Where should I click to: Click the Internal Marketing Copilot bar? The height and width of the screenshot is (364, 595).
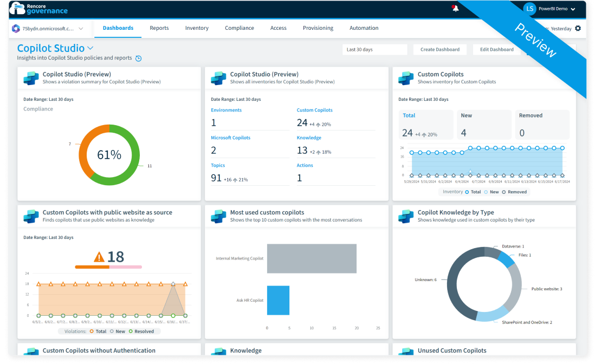coord(312,258)
